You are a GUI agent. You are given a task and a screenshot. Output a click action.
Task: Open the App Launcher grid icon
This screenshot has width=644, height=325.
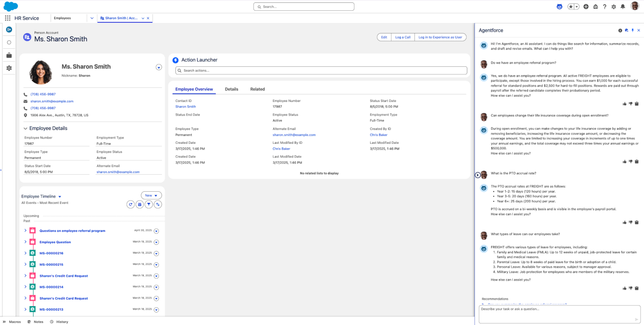pyautogui.click(x=8, y=18)
